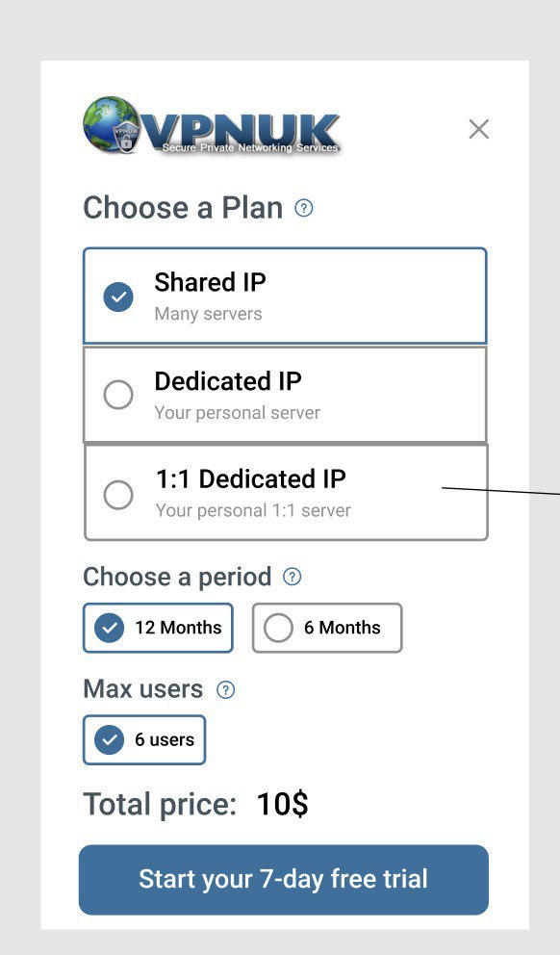Click the Dedicated IP plan title
The height and width of the screenshot is (955, 560).
click(x=228, y=381)
